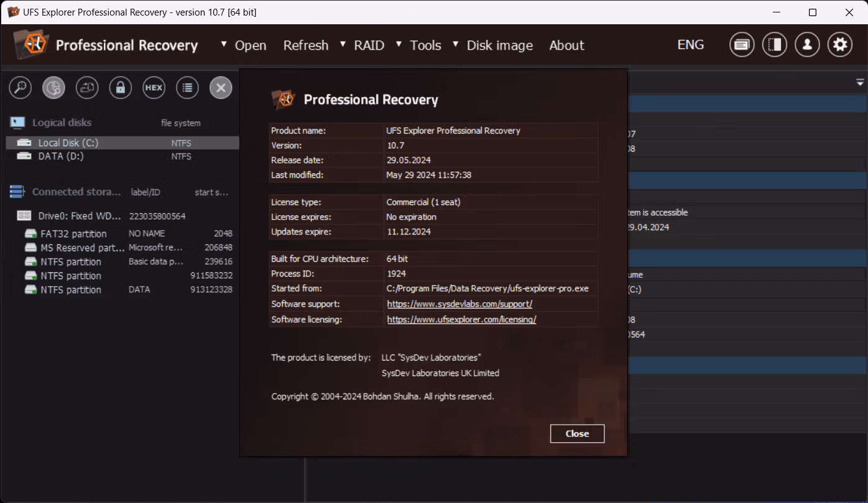Viewport: 868px width, 503px height.
Task: Click the Updates expire date 11.12.2024
Action: [409, 231]
